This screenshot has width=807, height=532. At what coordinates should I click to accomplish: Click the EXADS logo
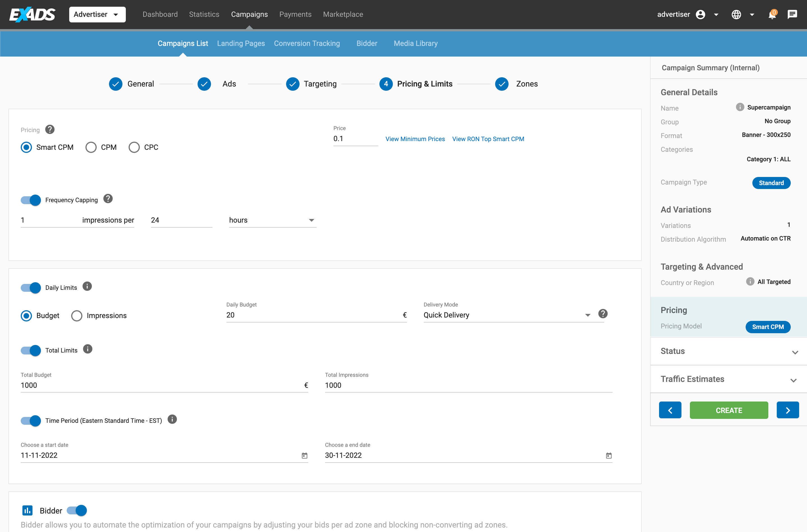[32, 14]
